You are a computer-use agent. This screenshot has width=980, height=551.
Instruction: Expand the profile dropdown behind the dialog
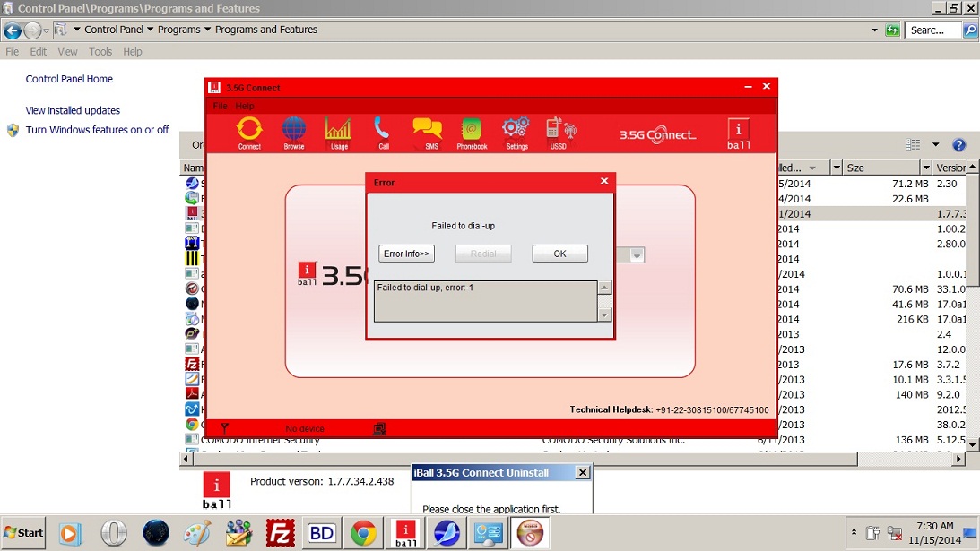tap(637, 255)
